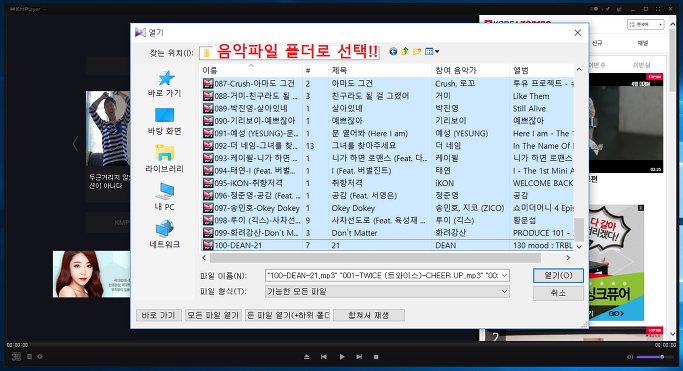Screen dimensions: 683x371
Task: Click artist cell '예성 (YESUNG)'
Action: (462, 133)
